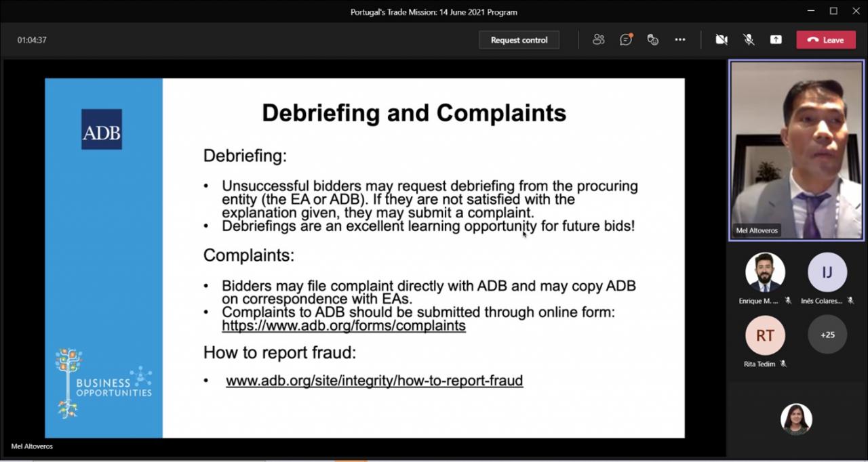Click the "Complaints:" heading on slide
The width and height of the screenshot is (868, 462).
coord(249,255)
